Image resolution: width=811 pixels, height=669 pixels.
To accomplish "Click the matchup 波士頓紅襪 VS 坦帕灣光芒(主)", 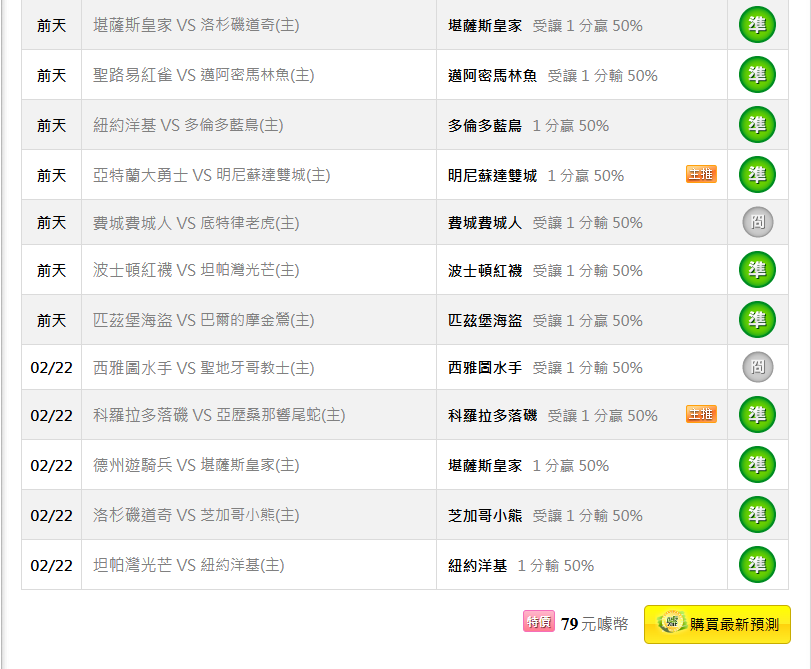I will [x=196, y=270].
